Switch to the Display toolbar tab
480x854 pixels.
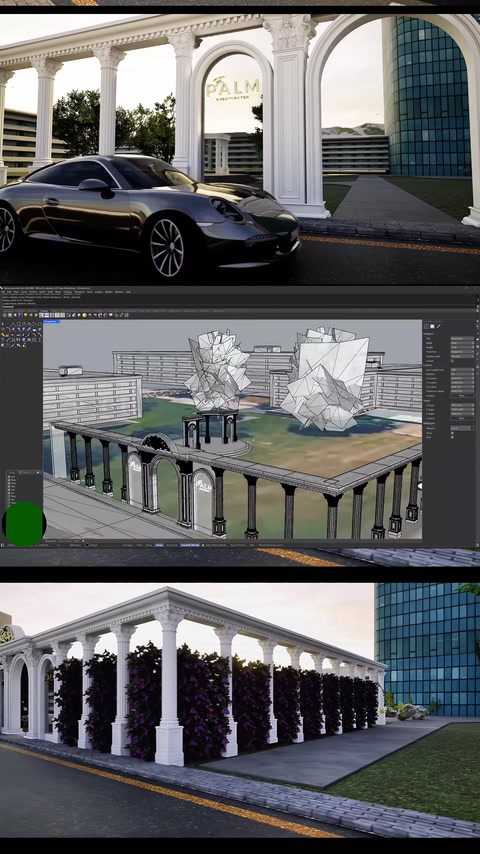coord(44,311)
